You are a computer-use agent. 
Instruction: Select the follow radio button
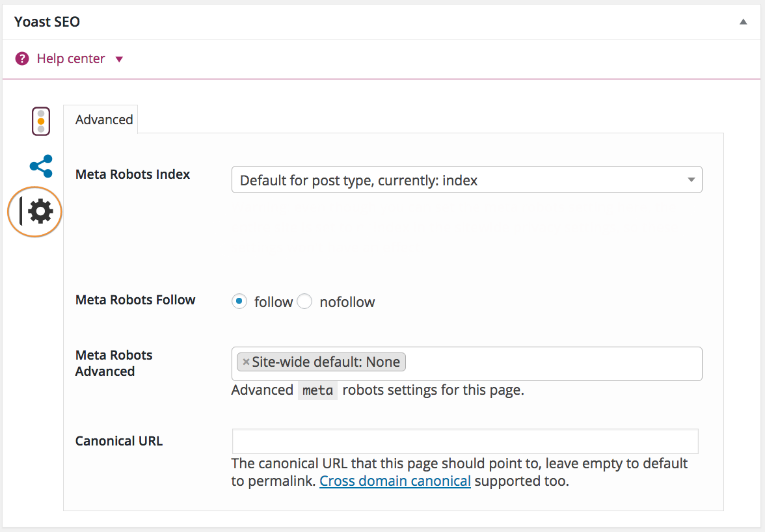click(x=239, y=302)
